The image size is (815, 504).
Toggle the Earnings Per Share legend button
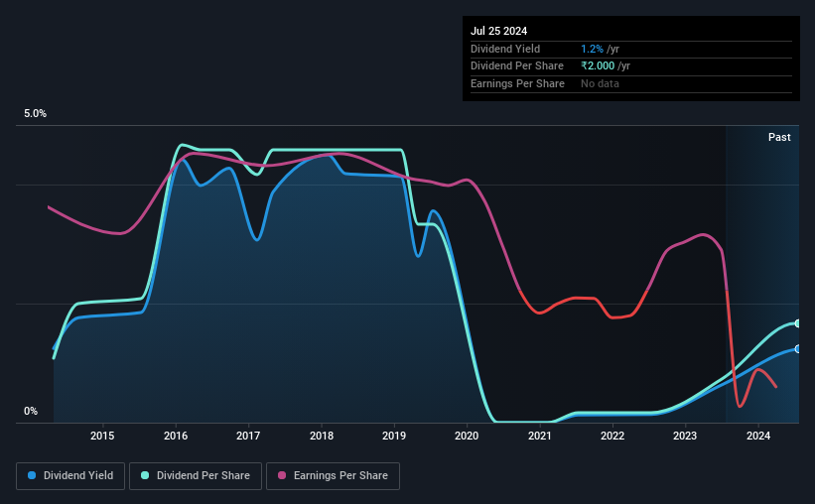pos(333,476)
